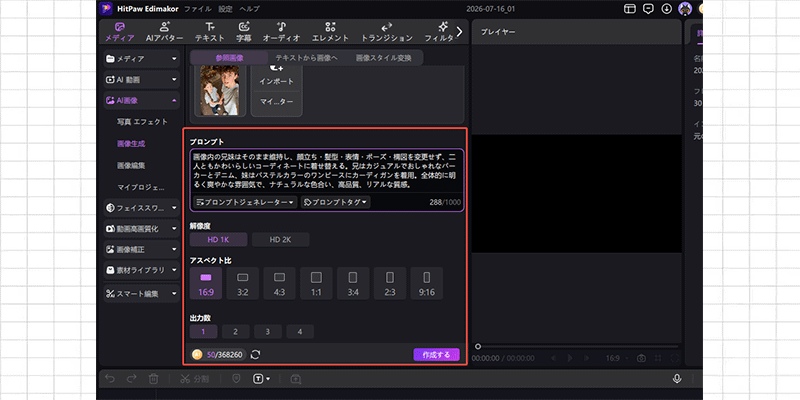Select HD 1K resolution

(218, 240)
